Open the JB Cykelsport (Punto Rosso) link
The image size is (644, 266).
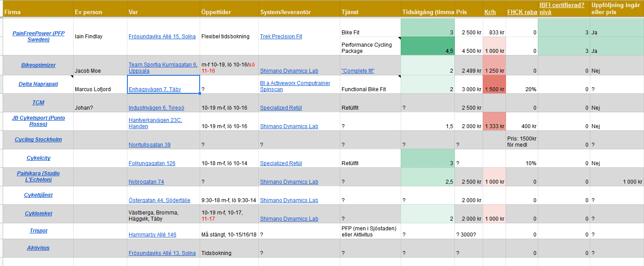(38, 121)
